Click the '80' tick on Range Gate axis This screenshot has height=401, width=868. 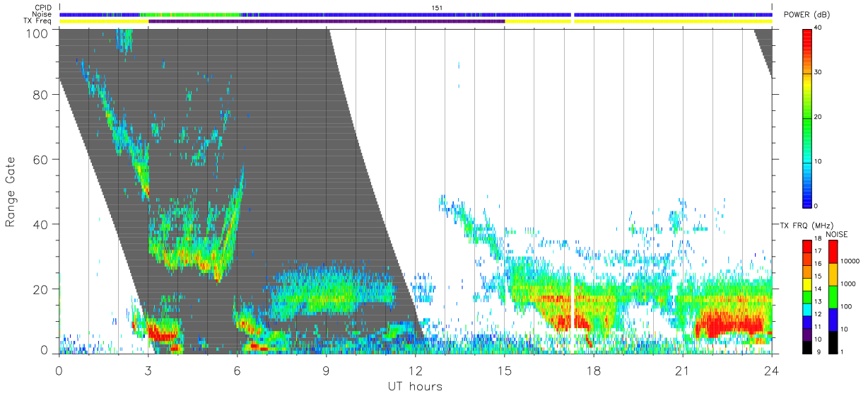click(x=42, y=95)
